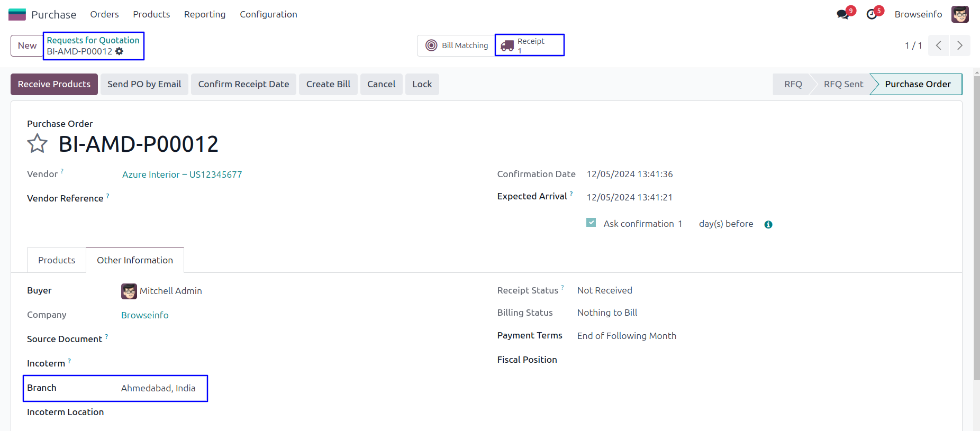Click the Not Received receipt status
This screenshot has height=431, width=980.
point(604,290)
